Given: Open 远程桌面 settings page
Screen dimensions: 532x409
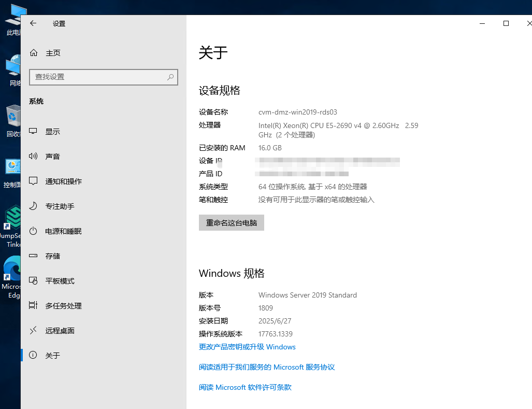Looking at the screenshot, I should (x=60, y=331).
